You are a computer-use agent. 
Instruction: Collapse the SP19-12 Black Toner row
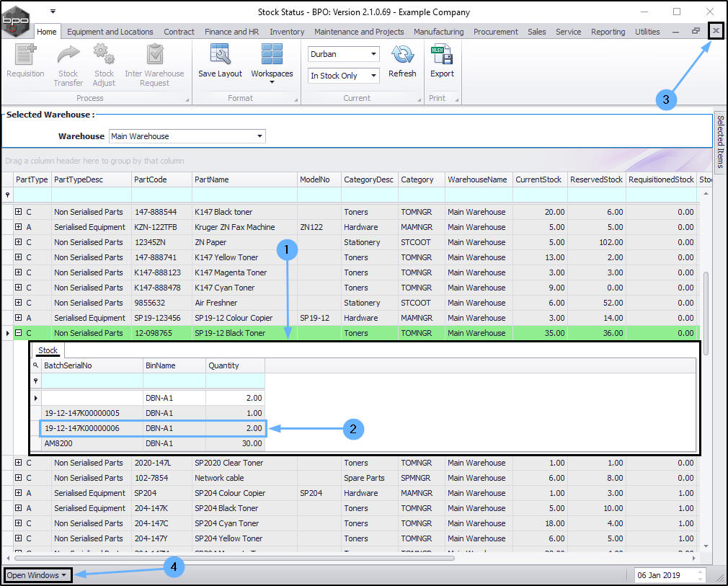pos(19,333)
